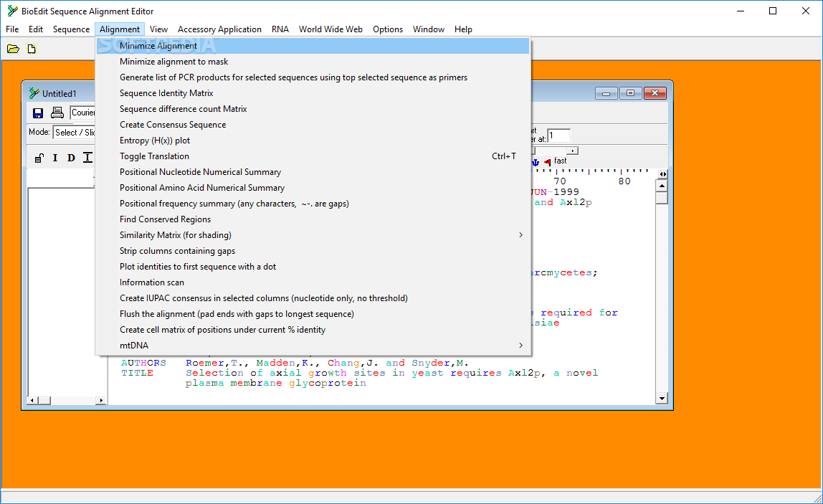Click the right arrow of the names-pane horizontal scrollbar
Viewport: 823px width, 504px height.
point(101,401)
